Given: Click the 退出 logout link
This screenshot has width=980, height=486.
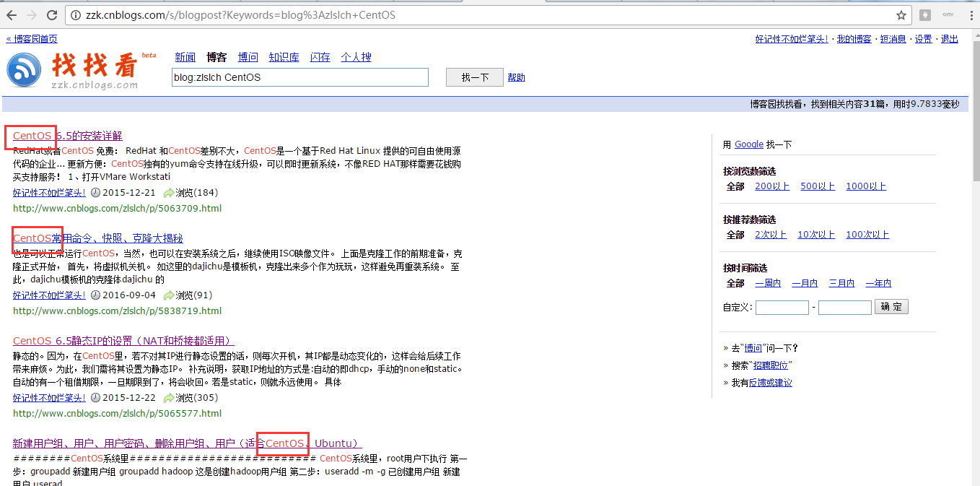Looking at the screenshot, I should click(950, 39).
